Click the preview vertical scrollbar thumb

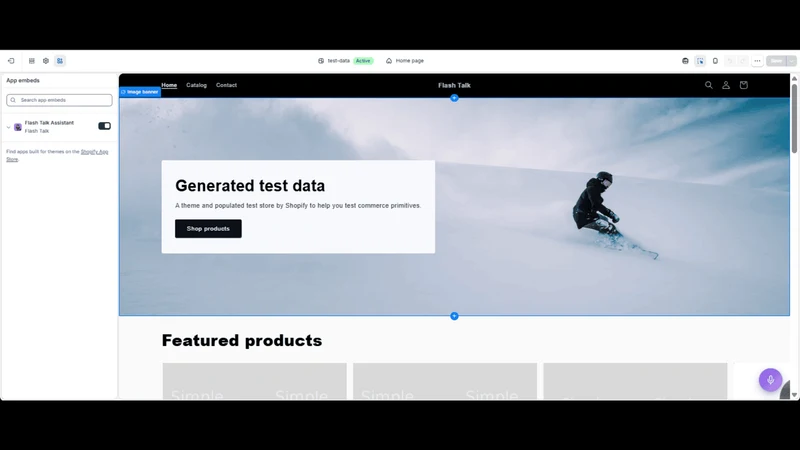794,118
